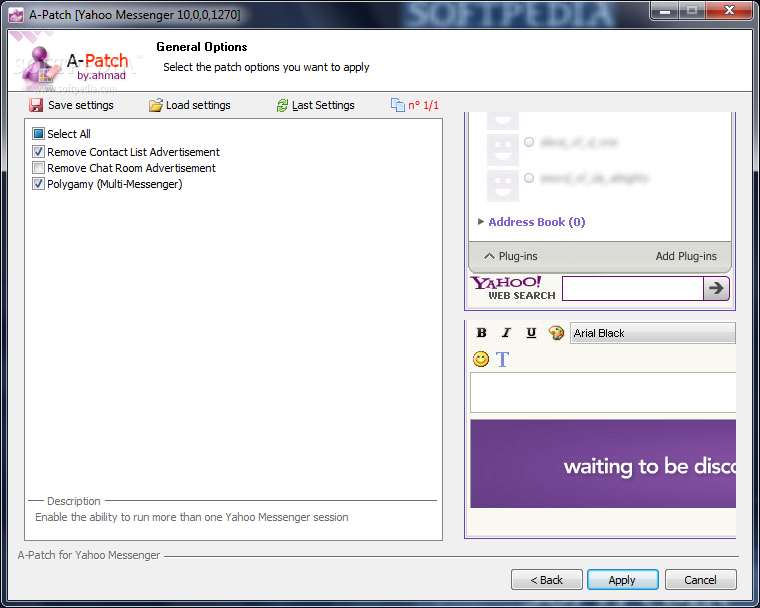The image size is (760, 608).
Task: Click the Load settings folder icon
Action: click(156, 105)
